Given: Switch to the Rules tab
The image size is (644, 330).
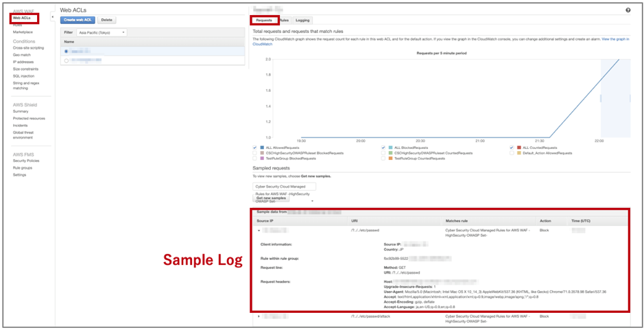Looking at the screenshot, I should [x=284, y=21].
